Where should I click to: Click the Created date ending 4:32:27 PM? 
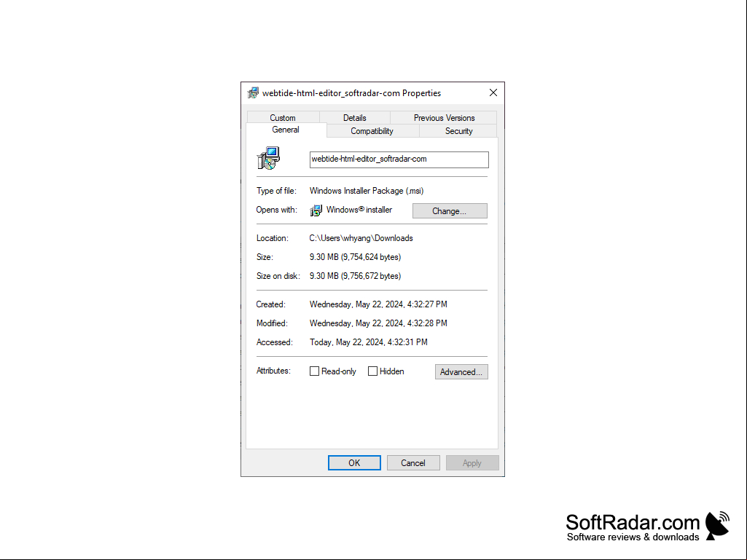click(378, 304)
